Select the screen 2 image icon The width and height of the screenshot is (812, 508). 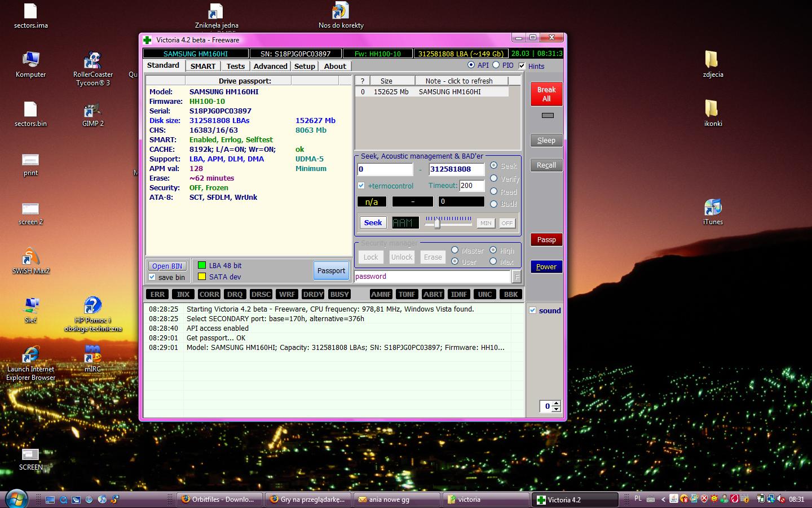click(30, 213)
